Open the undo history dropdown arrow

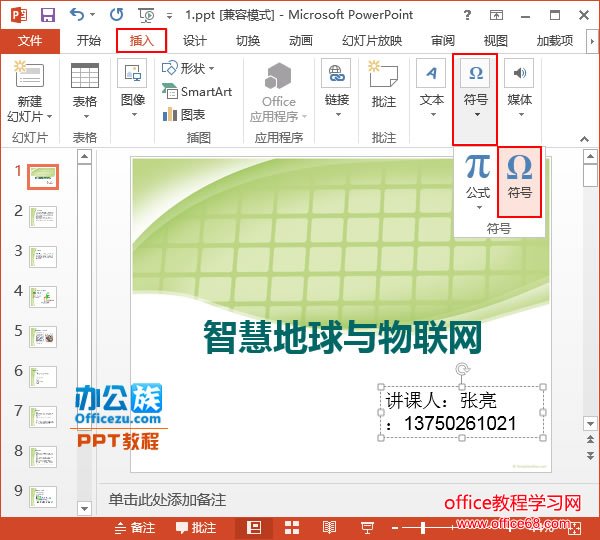(x=93, y=15)
